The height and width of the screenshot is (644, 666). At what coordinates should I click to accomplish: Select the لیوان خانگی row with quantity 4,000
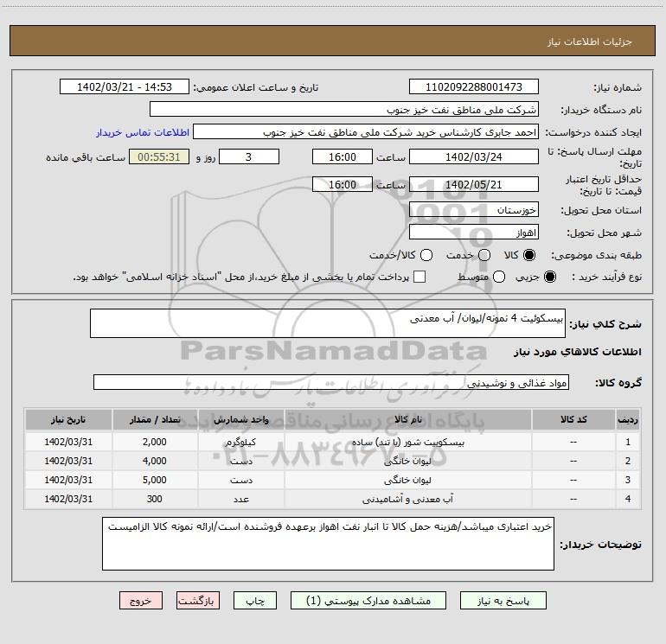(333, 461)
